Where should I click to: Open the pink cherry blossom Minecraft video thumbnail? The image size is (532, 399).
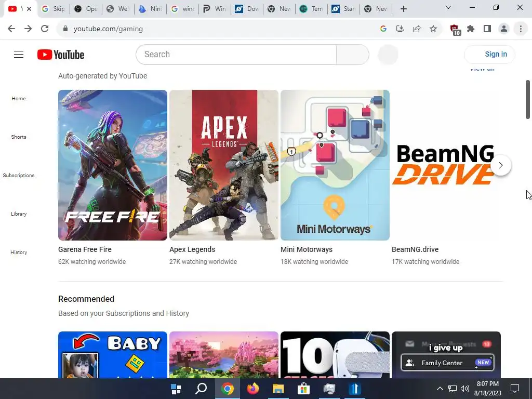pyautogui.click(x=224, y=355)
